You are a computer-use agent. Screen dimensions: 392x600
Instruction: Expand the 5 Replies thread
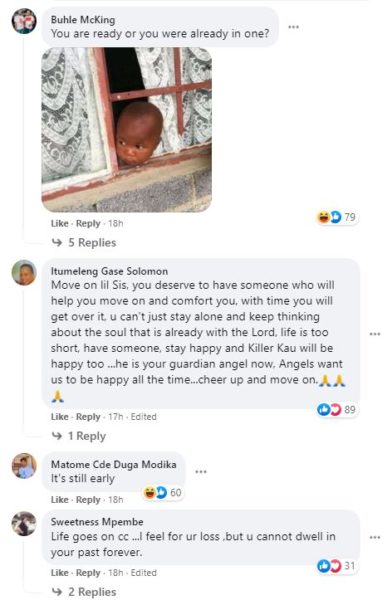(84, 243)
